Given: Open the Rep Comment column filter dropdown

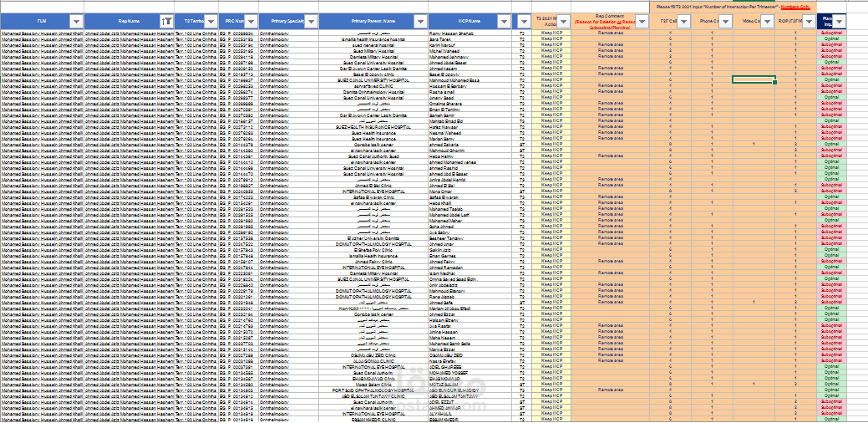Looking at the screenshot, I should [x=641, y=22].
